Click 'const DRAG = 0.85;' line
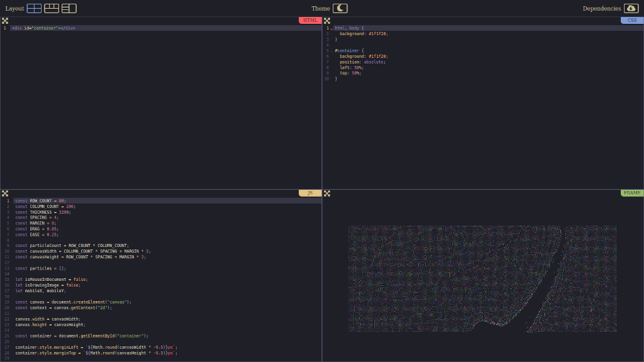Image resolution: width=644 pixels, height=362 pixels. click(37, 229)
